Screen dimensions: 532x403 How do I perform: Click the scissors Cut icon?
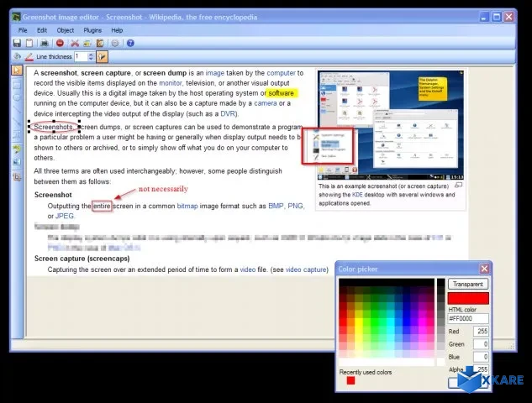[75, 43]
